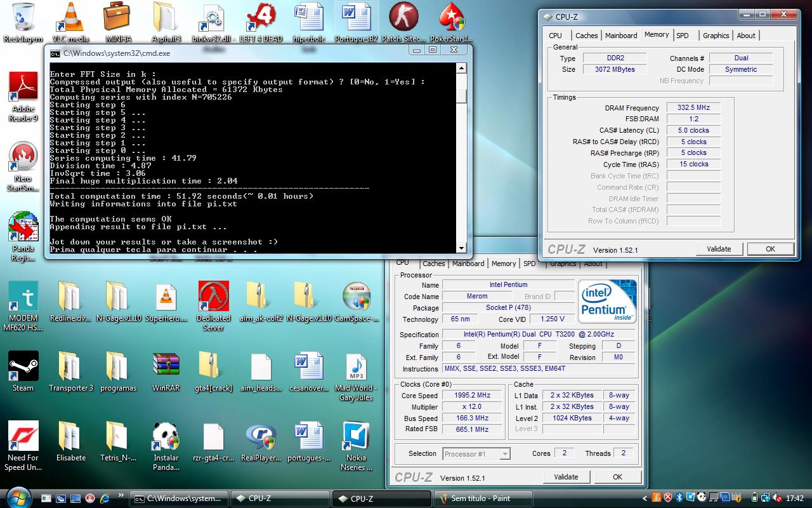Switch to cmd.exe taskbar button
The image size is (812, 508).
coord(178,498)
